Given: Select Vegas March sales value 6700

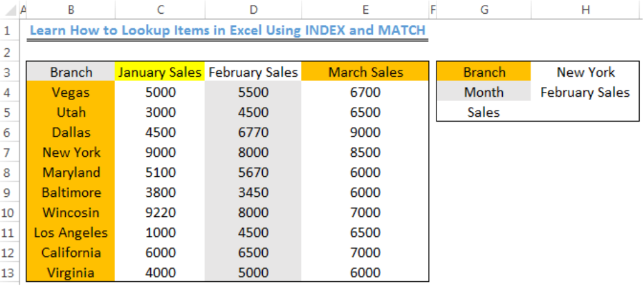Looking at the screenshot, I should [365, 93].
